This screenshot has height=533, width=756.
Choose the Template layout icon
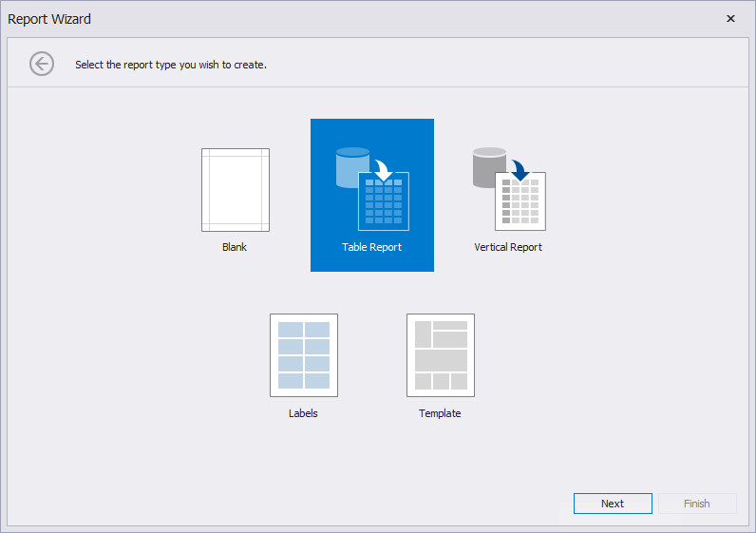[440, 355]
